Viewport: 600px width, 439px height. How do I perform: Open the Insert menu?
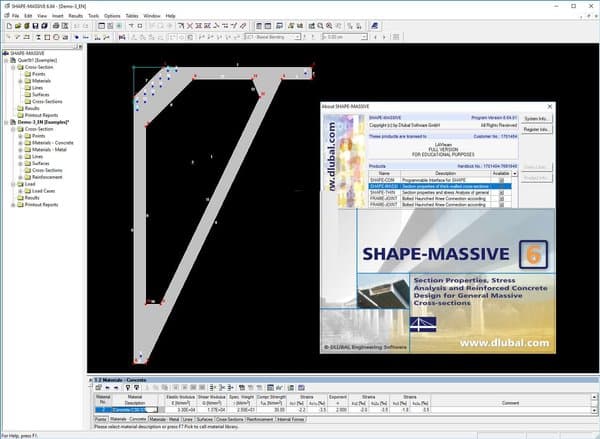tap(58, 16)
